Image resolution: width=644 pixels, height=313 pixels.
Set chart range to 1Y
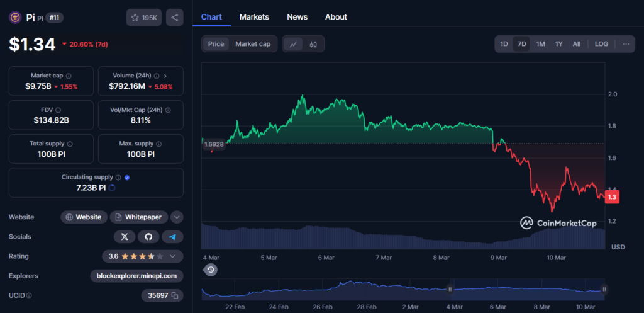pos(559,44)
